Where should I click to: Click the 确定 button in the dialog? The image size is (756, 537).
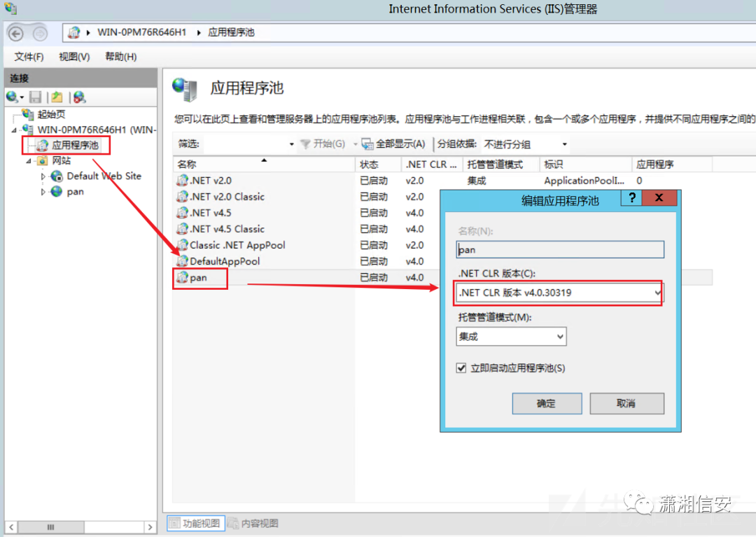click(547, 403)
